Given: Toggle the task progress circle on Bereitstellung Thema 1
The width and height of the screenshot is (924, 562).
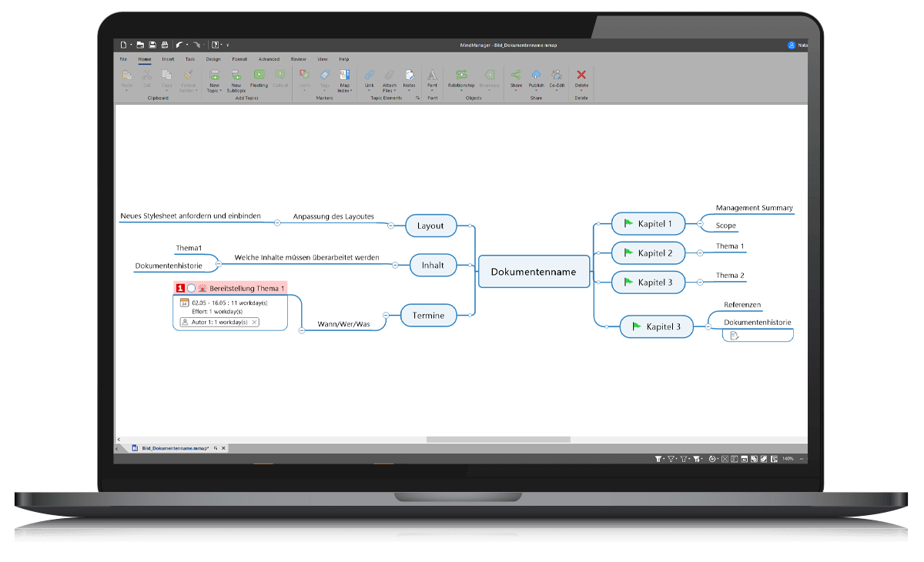Looking at the screenshot, I should pyautogui.click(x=191, y=288).
